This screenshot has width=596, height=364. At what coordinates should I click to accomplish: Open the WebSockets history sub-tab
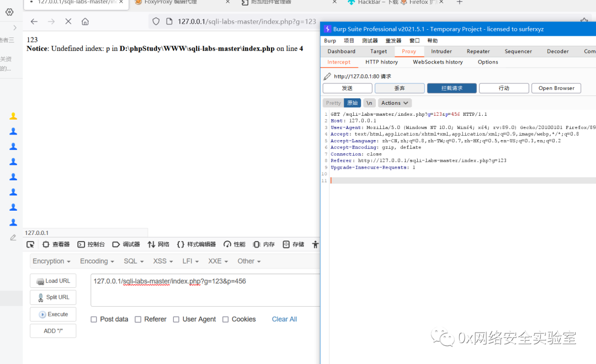click(x=438, y=62)
